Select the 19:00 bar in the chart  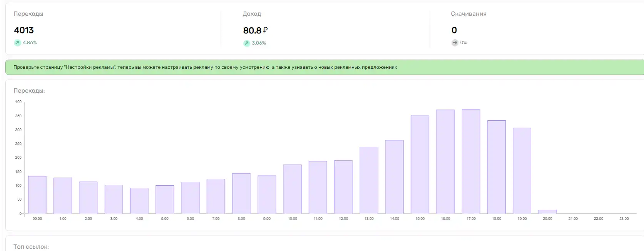click(522, 171)
